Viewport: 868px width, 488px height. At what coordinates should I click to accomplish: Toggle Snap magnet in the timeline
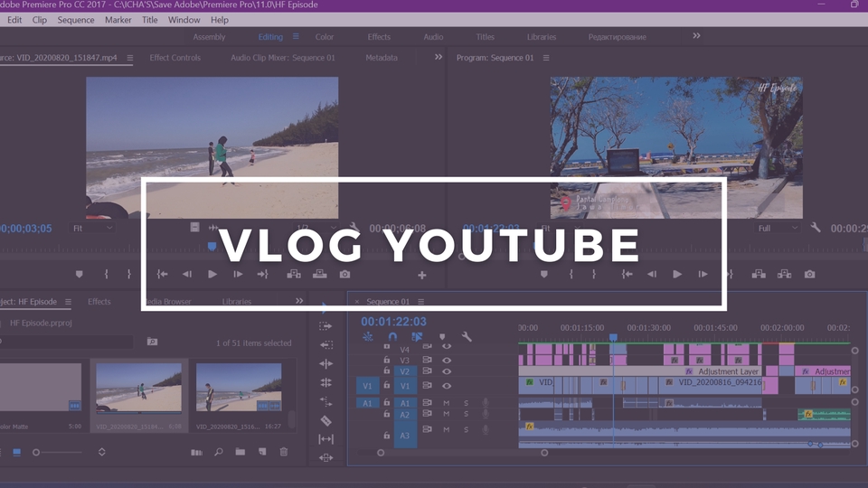(x=392, y=336)
